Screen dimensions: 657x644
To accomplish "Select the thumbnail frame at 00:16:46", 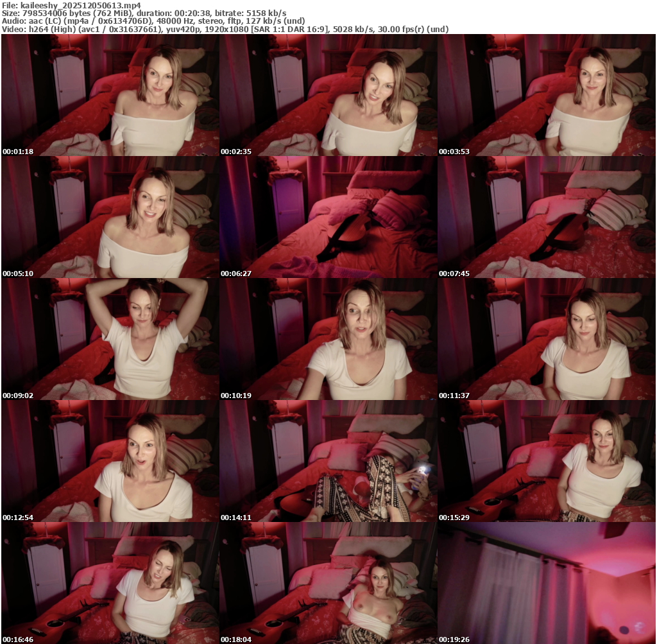I will point(110,583).
